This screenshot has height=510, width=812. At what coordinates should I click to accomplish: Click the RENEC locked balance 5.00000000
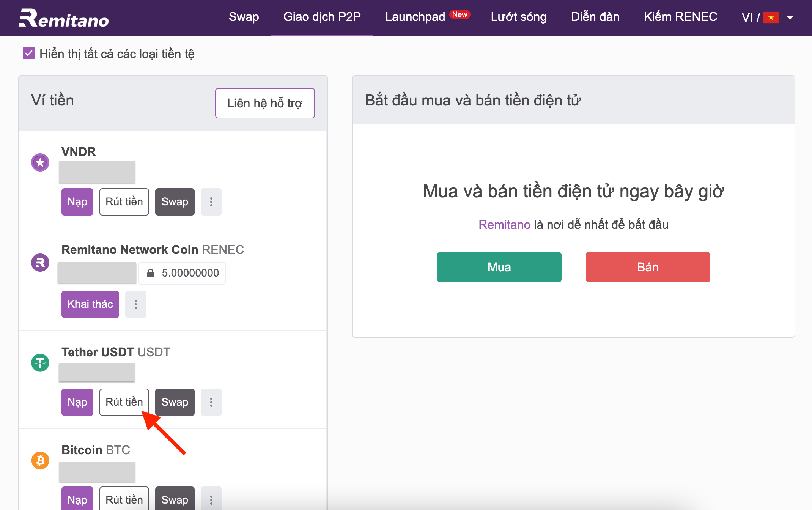point(183,273)
